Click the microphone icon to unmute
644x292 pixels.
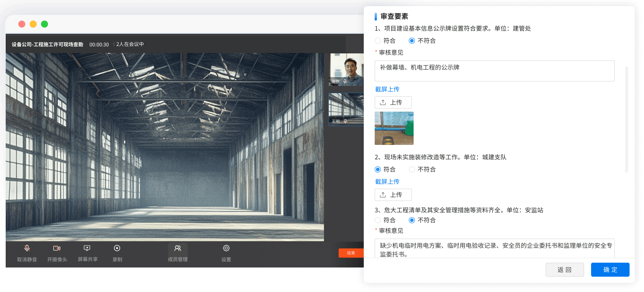click(x=27, y=249)
